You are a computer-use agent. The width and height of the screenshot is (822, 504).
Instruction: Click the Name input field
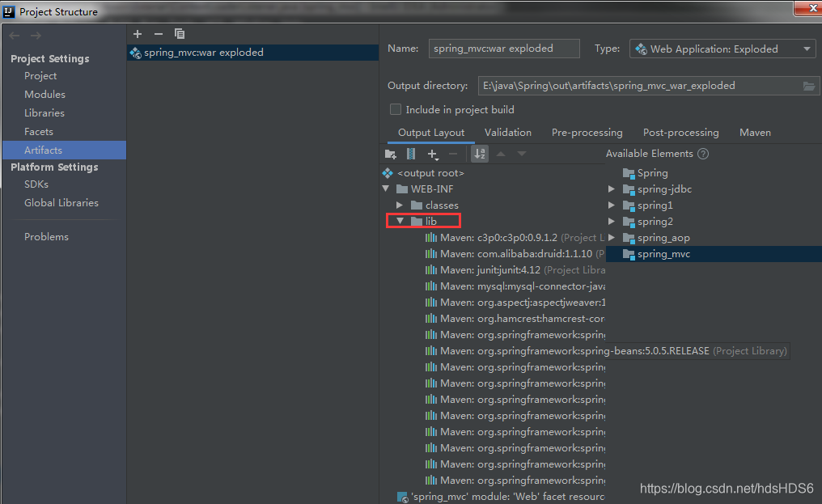coord(503,49)
